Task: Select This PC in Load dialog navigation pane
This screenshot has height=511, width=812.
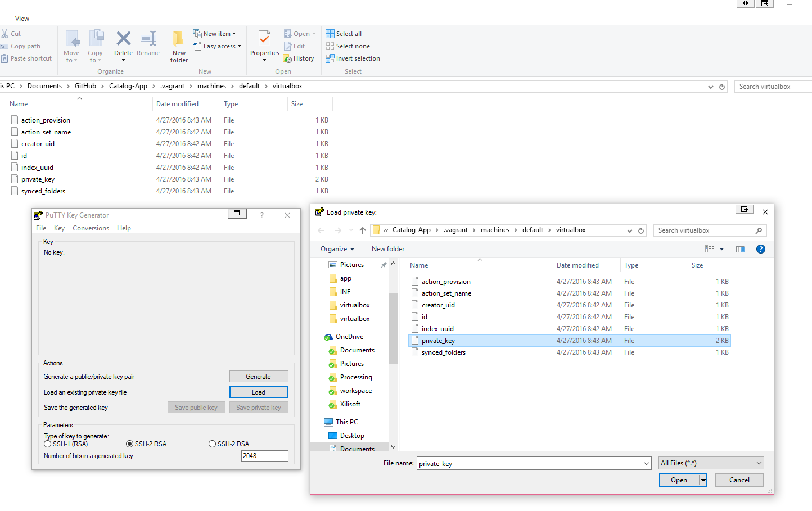Action: (346, 422)
